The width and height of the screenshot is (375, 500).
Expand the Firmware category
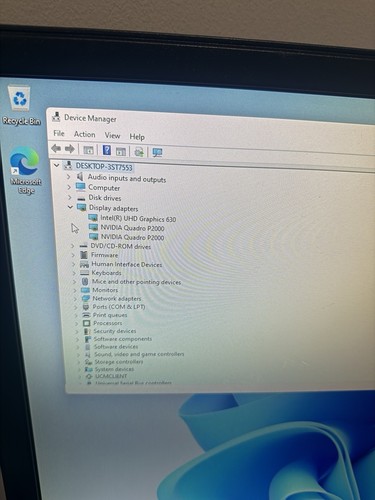coord(73,255)
